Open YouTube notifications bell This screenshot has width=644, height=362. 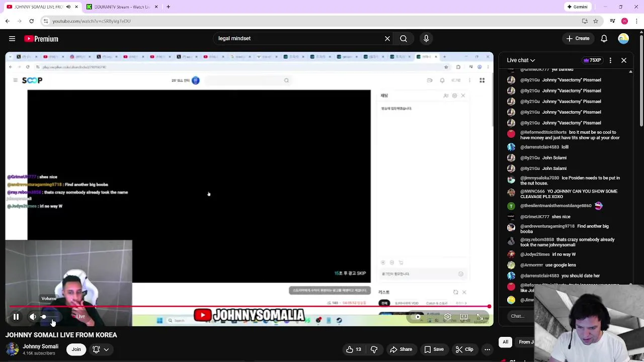tap(604, 39)
